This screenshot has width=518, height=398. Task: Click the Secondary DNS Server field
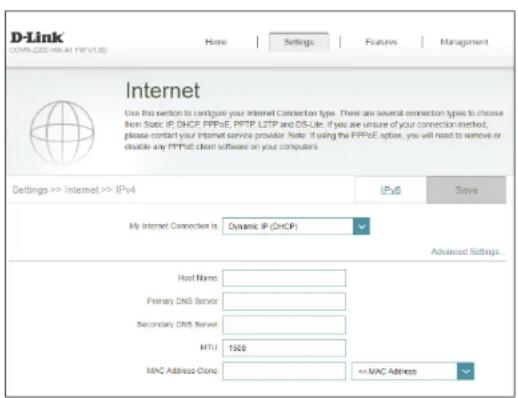tap(284, 325)
